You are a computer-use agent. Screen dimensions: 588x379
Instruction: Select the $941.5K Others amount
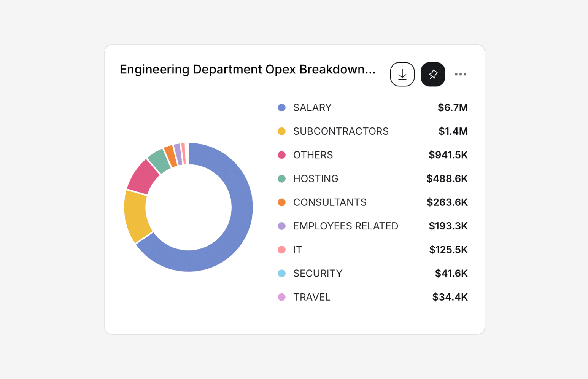click(448, 155)
